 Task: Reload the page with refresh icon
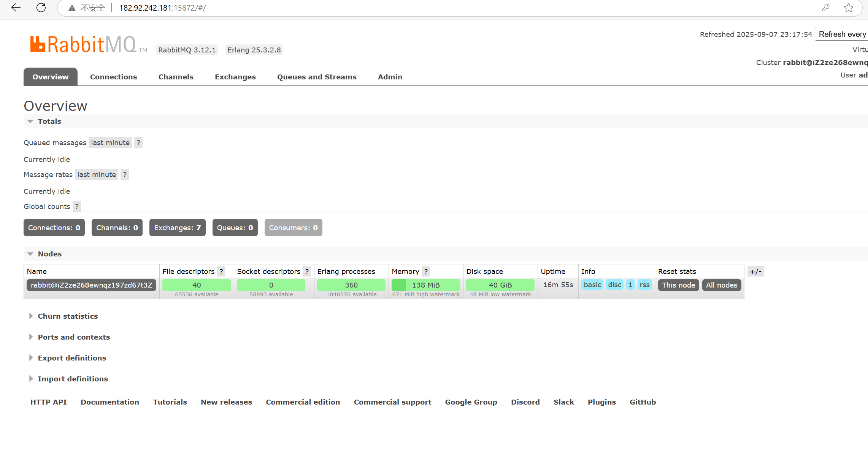coord(41,8)
